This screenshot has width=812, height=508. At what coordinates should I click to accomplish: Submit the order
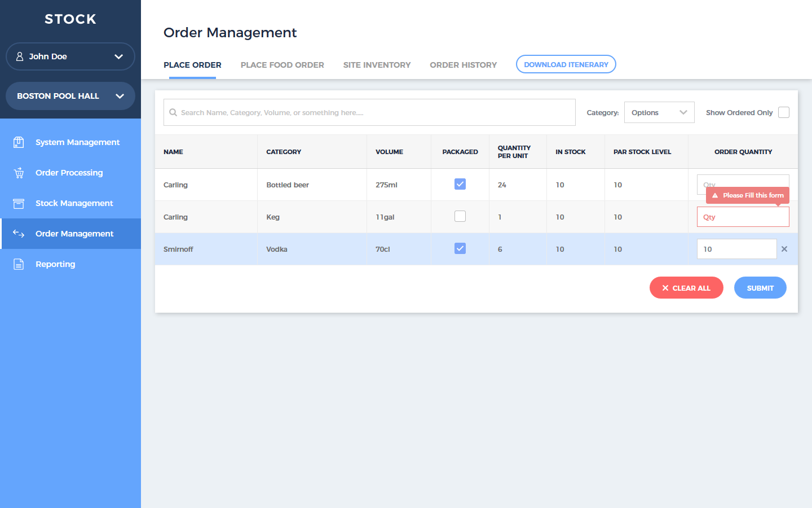click(x=760, y=288)
